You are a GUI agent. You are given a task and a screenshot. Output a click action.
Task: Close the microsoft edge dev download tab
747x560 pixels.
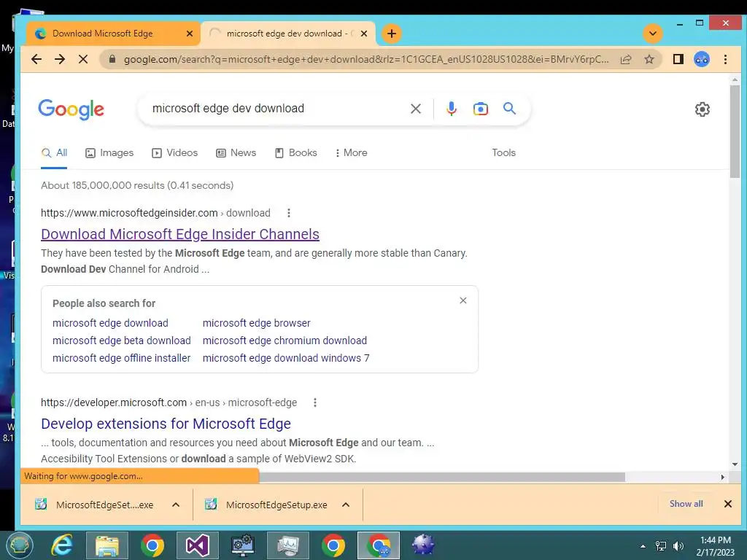[364, 34]
